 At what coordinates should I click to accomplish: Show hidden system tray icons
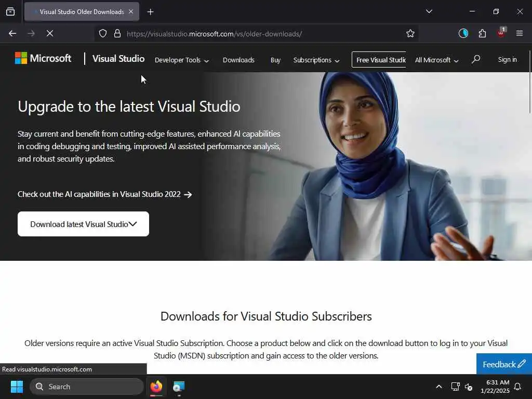pos(438,387)
